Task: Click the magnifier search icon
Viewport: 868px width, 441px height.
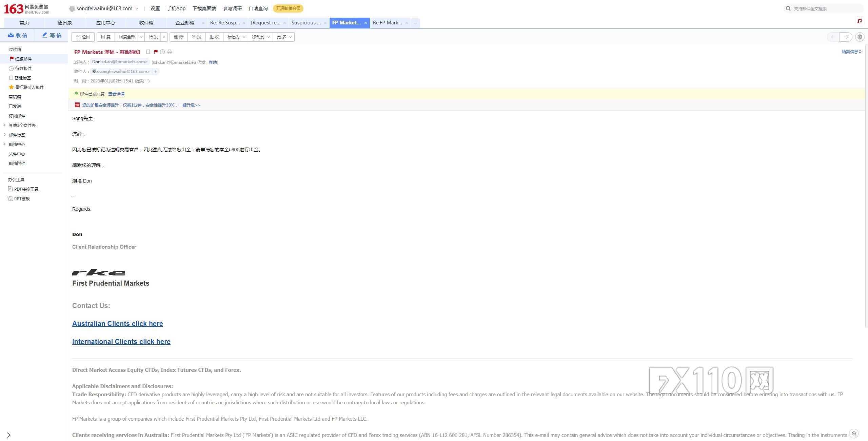Action: point(788,8)
